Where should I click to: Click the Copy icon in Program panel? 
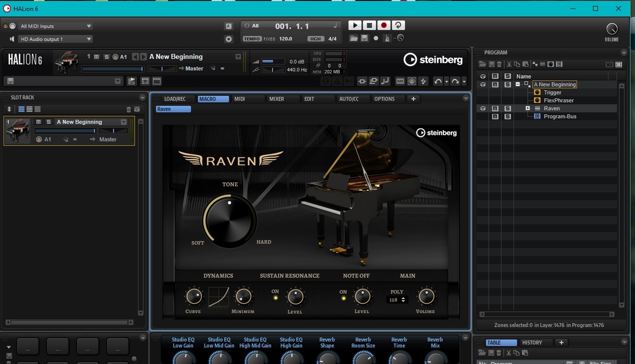pos(517,64)
